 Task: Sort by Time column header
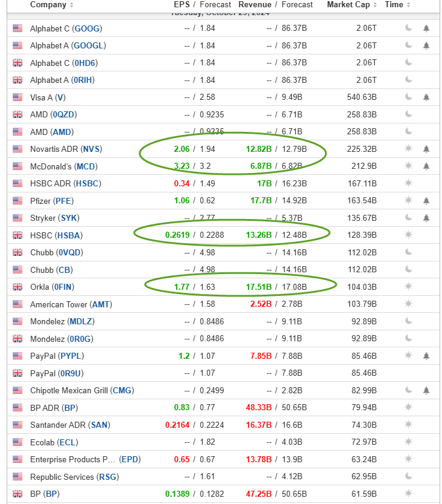[x=398, y=4]
